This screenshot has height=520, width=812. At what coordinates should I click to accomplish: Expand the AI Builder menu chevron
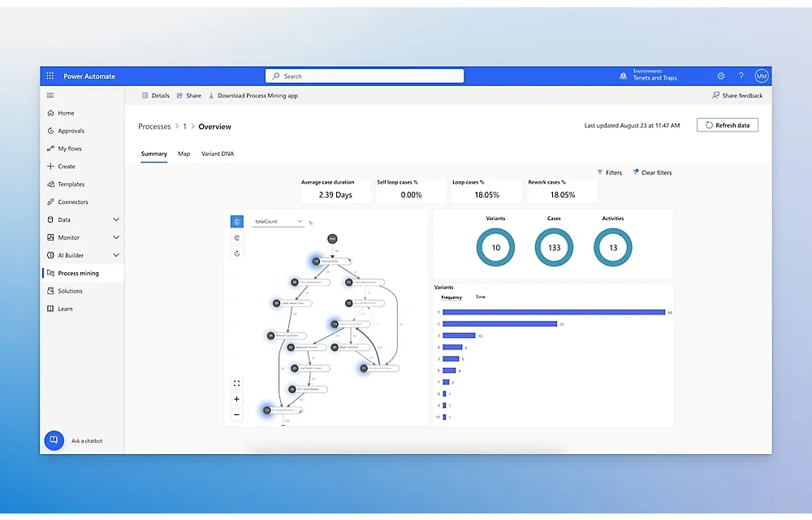[116, 255]
